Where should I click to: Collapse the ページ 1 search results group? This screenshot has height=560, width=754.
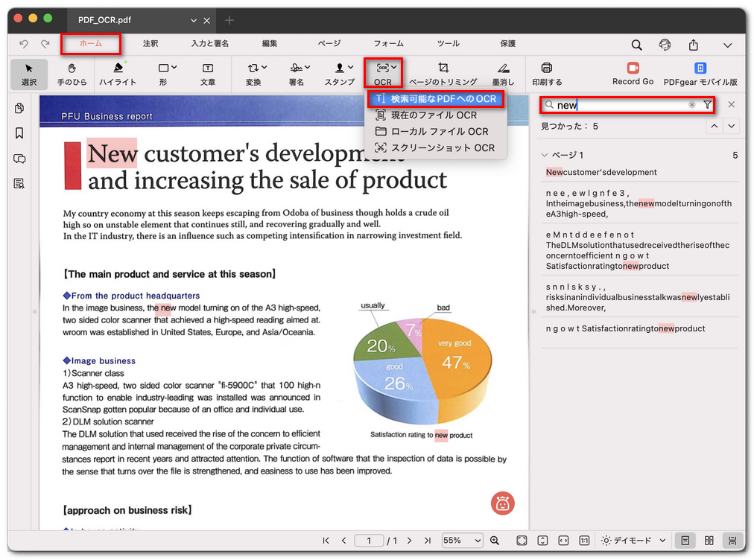tap(544, 155)
